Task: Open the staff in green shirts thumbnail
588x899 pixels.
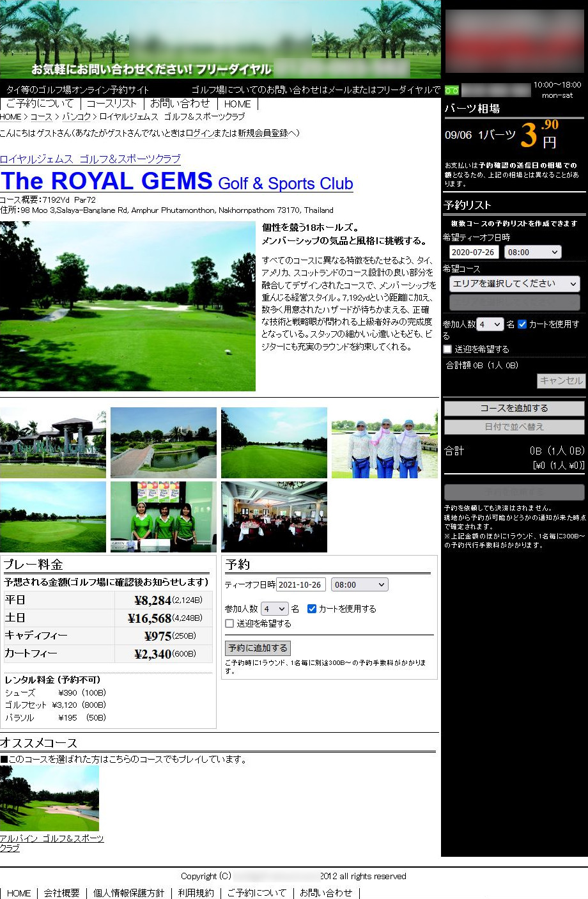Action: (x=164, y=517)
